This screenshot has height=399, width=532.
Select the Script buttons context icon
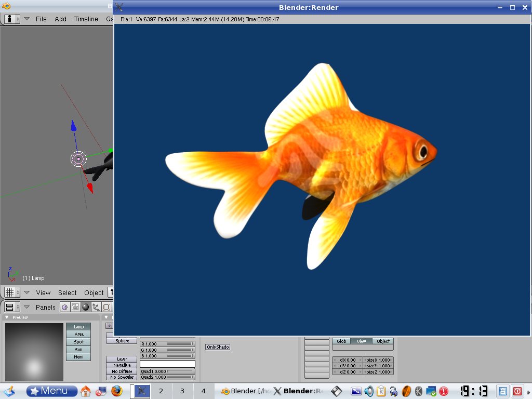coord(75,307)
